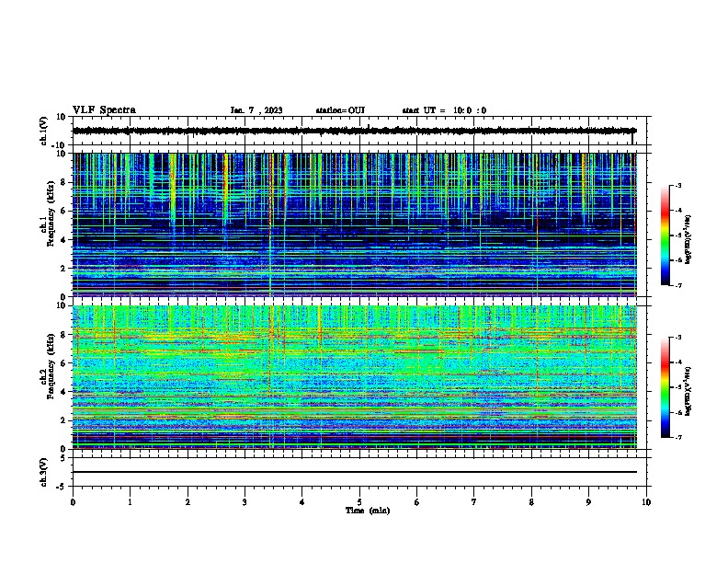Click time axis tick label "9"

(588, 502)
